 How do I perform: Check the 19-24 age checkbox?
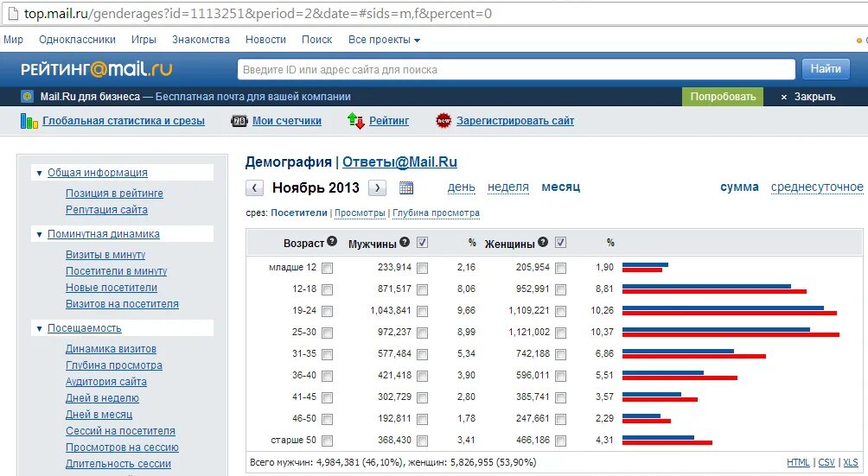point(327,311)
